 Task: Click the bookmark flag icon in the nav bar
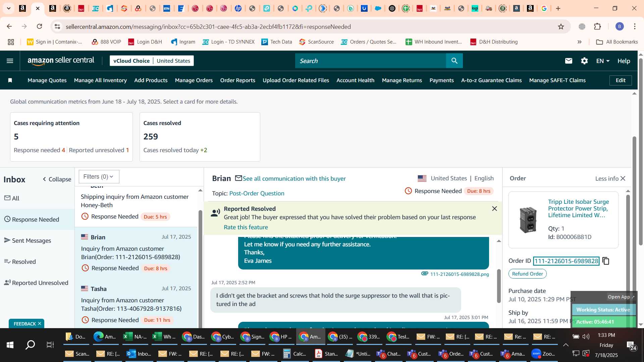coord(10,80)
